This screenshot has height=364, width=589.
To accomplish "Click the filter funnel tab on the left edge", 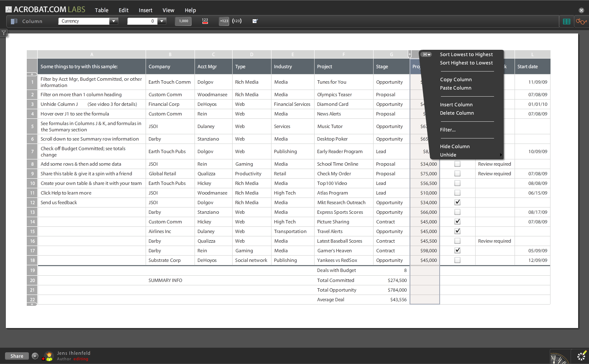I will (x=4, y=33).
